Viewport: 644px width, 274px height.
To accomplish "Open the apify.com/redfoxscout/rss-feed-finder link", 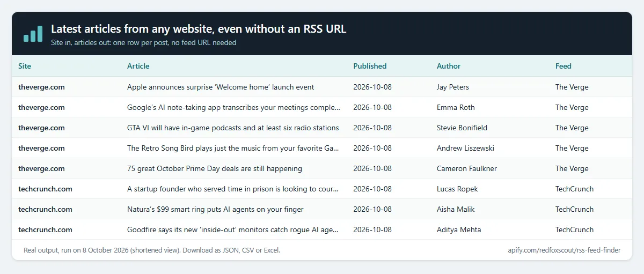I will (564, 250).
